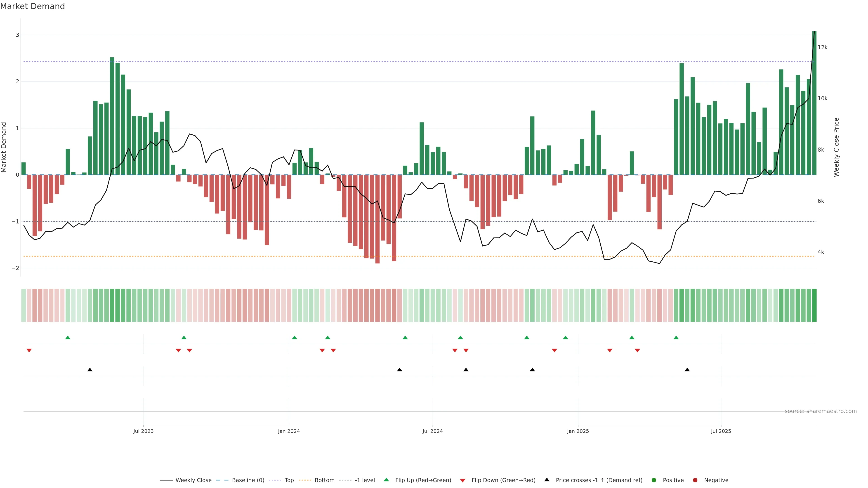
Task: Click Price crosses -1 black triangle legend
Action: (x=547, y=480)
